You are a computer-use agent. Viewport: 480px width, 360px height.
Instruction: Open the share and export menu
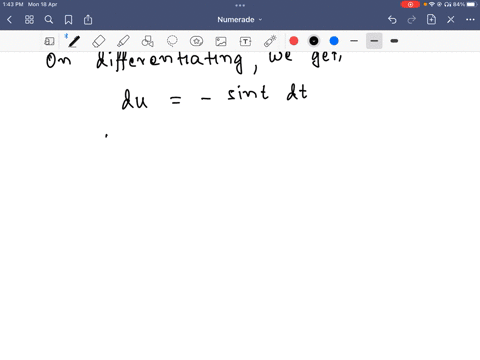coord(88,20)
